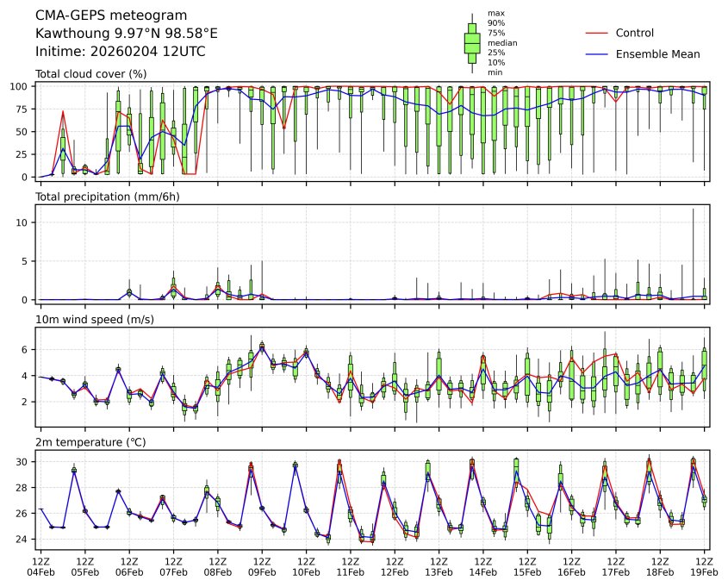Click the 12Z 09Feb time axis label

262,566
